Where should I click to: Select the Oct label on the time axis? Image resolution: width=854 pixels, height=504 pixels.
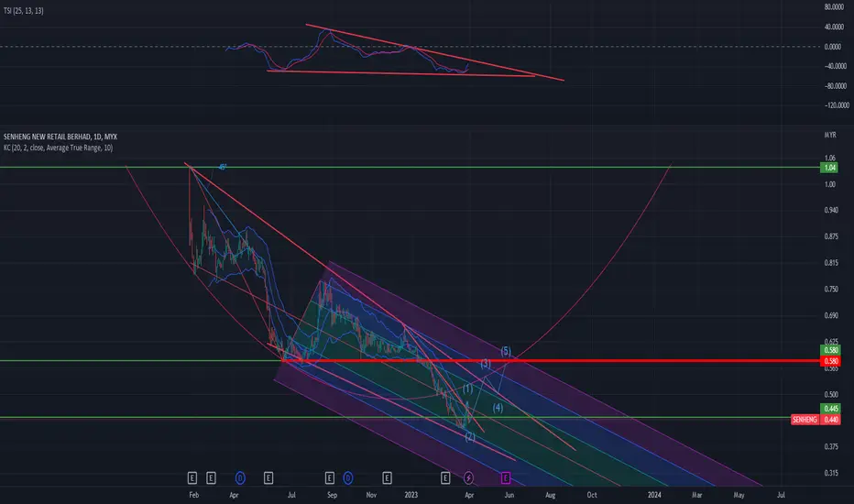(x=592, y=495)
